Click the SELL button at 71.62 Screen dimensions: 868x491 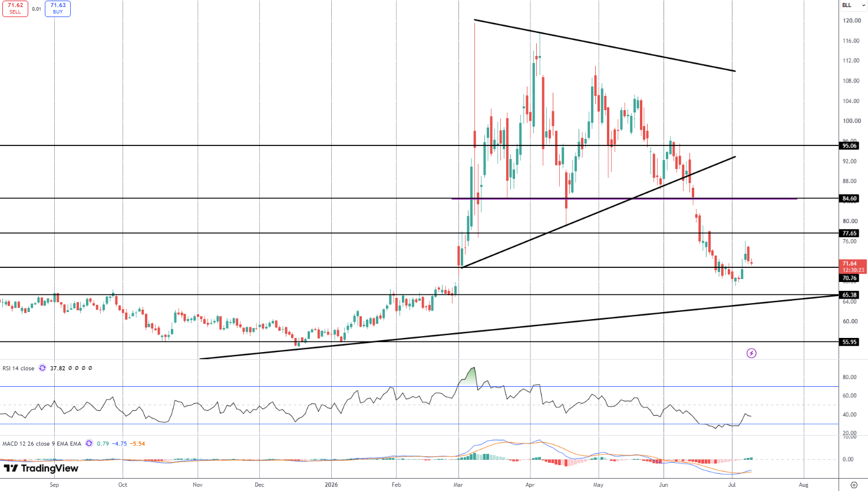[15, 9]
